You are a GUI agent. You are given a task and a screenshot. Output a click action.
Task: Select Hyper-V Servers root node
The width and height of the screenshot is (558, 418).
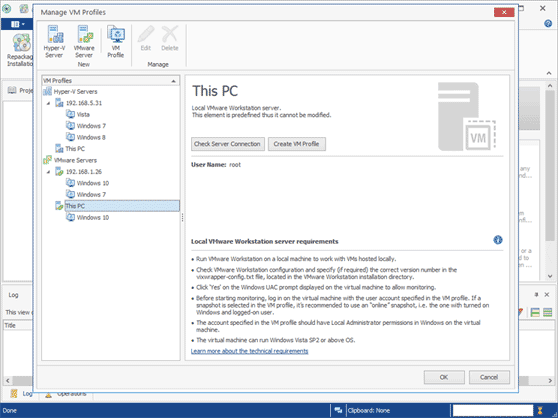pyautogui.click(x=70, y=91)
